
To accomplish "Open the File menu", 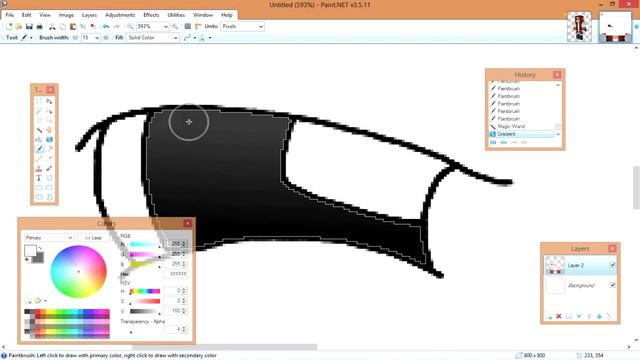I will pos(9,15).
